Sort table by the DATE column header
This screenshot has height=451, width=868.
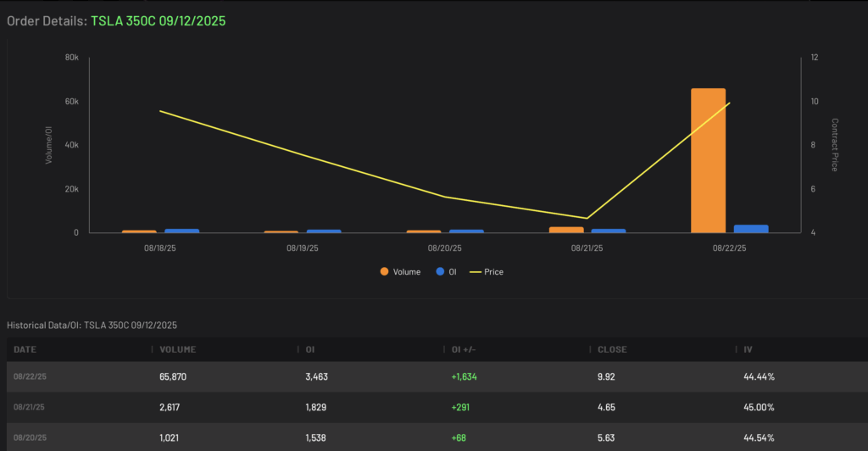[25, 349]
